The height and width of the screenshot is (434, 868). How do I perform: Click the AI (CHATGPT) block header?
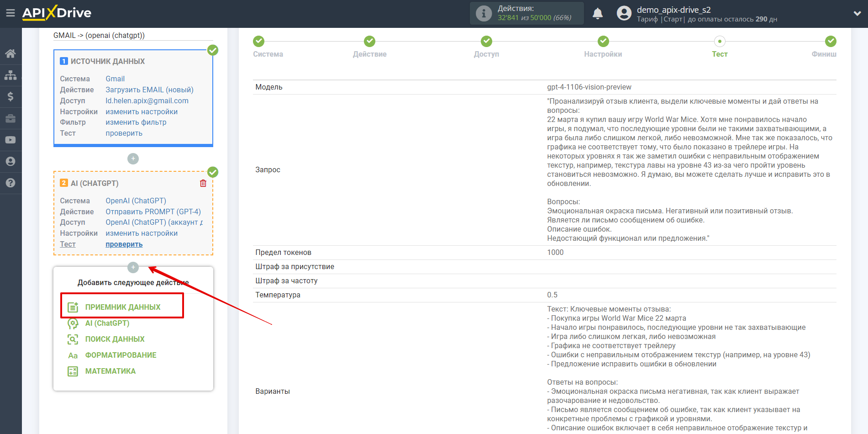click(95, 183)
